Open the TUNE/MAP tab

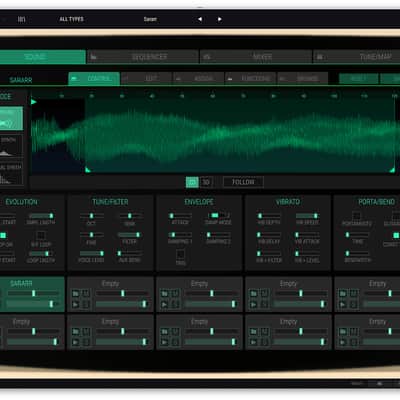click(x=357, y=57)
